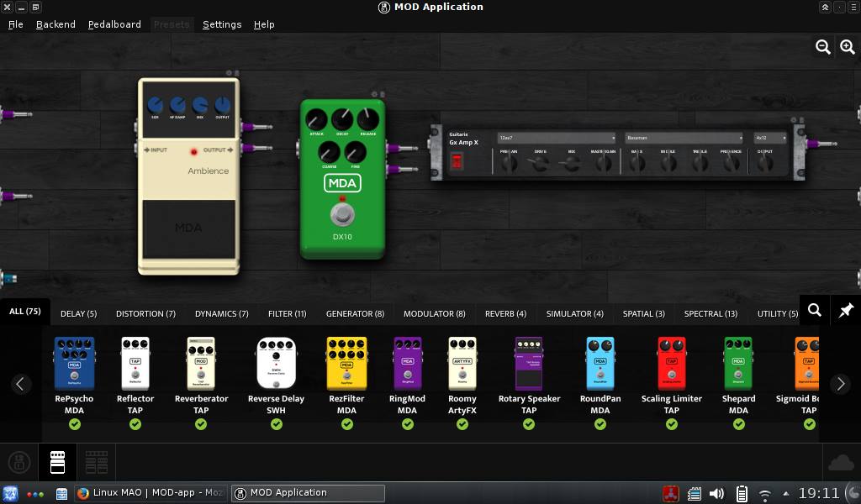Switch to Firefox Linux MAO taskbar window
Image resolution: width=861 pixels, height=504 pixels.
pyautogui.click(x=151, y=493)
